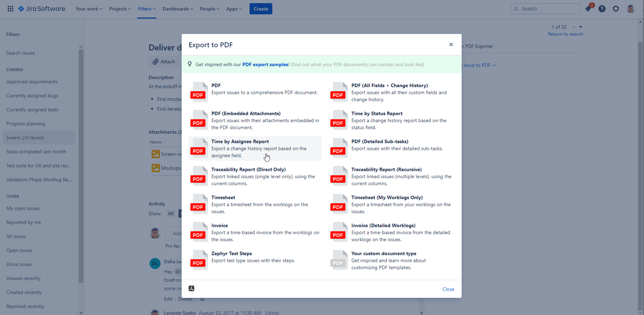Click the Create button

point(261,9)
